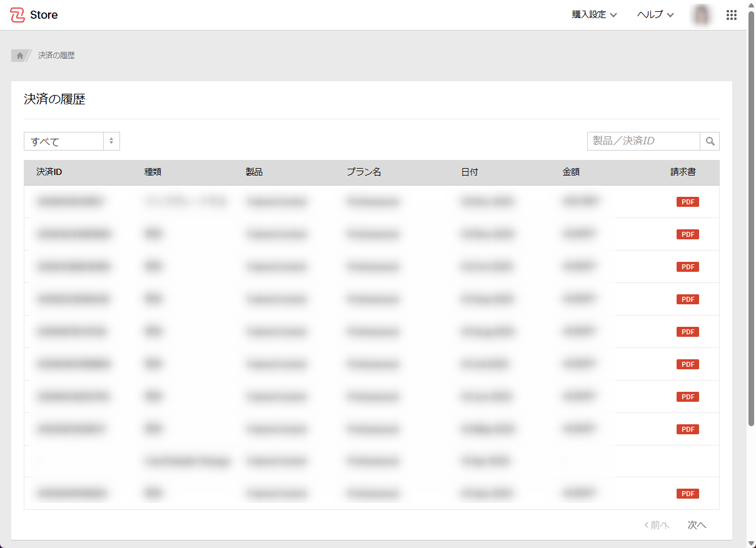Open the すべて filter dropdown
Viewport: 756px width, 548px height.
tap(71, 141)
